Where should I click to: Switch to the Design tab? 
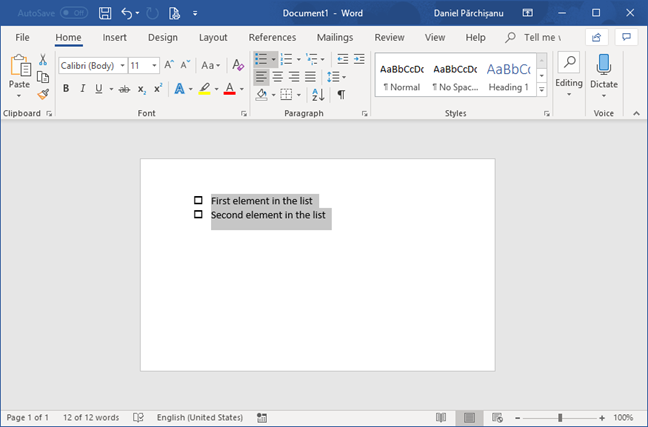(x=163, y=38)
